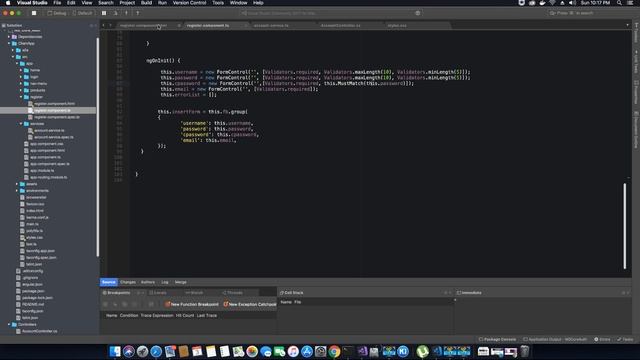The height and width of the screenshot is (360, 640).
Task: Click the Log view tab
Action: (x=165, y=282)
